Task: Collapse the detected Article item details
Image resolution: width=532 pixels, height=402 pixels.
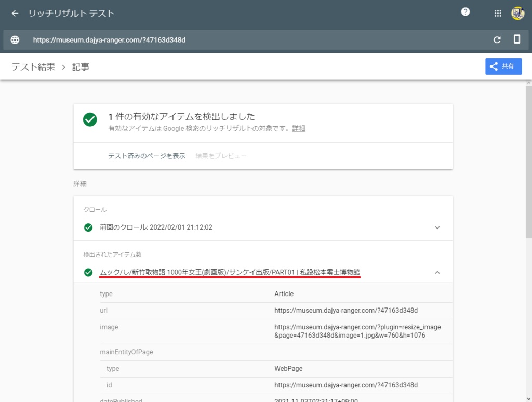Action: [x=437, y=272]
